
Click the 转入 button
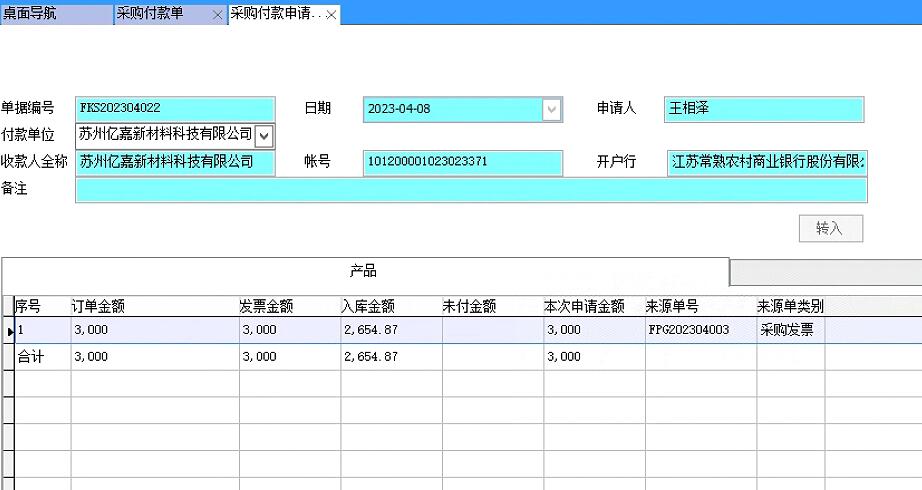(x=829, y=228)
